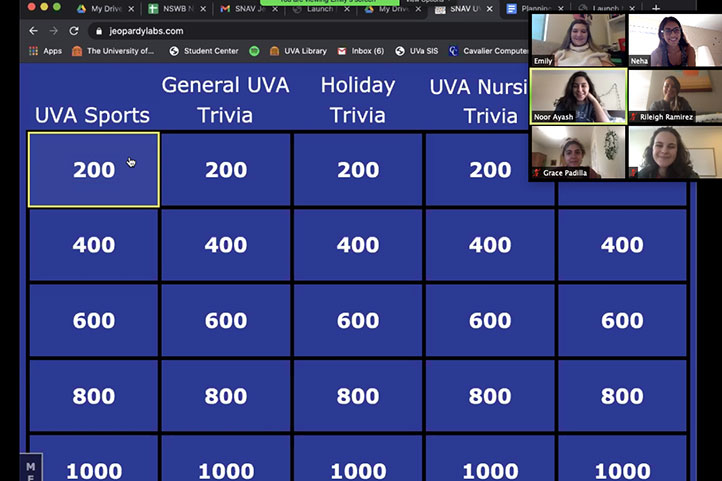
Task: Select UVA Nursing Trivia 600 tile
Action: pyautogui.click(x=490, y=320)
